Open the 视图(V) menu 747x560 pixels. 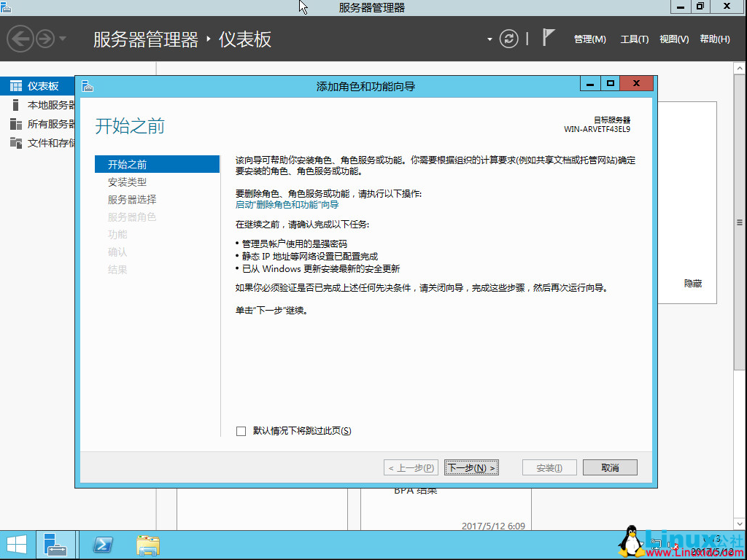coord(675,39)
